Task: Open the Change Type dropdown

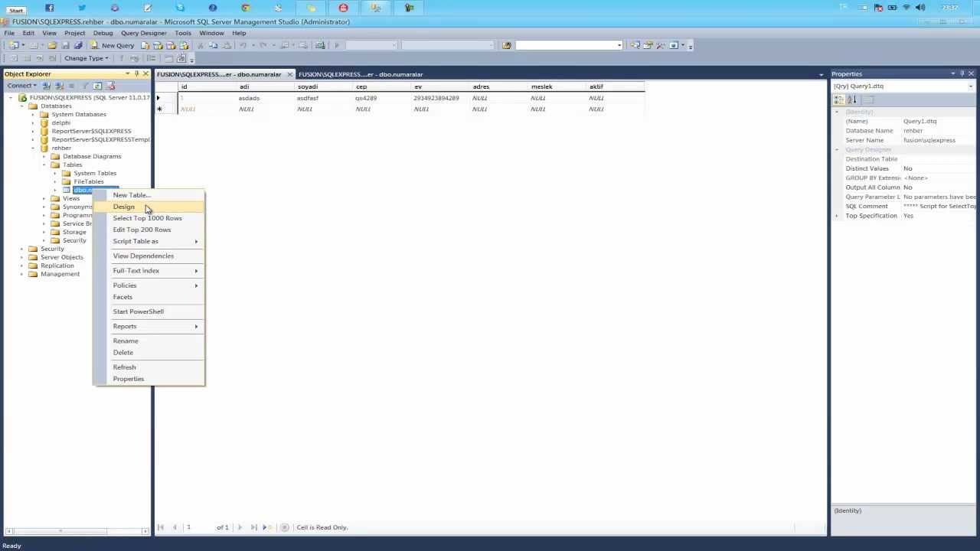Action: (x=87, y=58)
